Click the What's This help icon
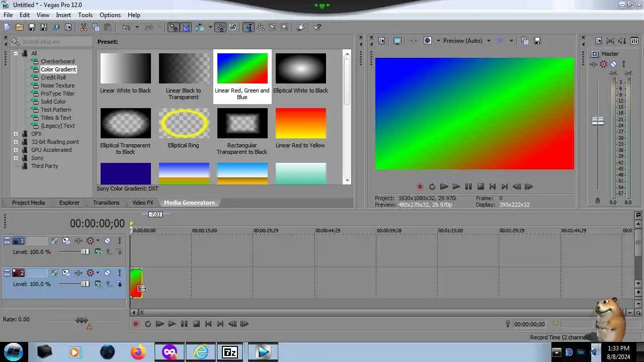The width and height of the screenshot is (644, 362). coord(317,27)
